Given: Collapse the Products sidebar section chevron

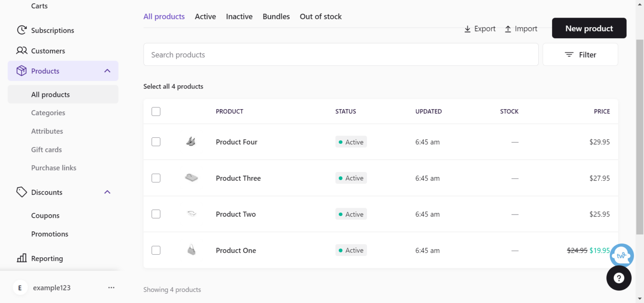Looking at the screenshot, I should coord(107,71).
